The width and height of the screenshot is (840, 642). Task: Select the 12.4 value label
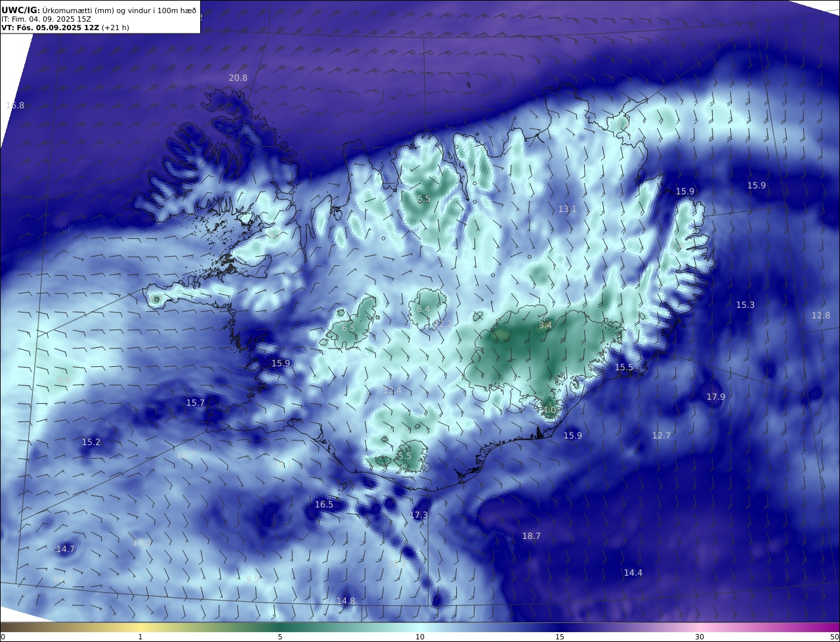point(392,390)
